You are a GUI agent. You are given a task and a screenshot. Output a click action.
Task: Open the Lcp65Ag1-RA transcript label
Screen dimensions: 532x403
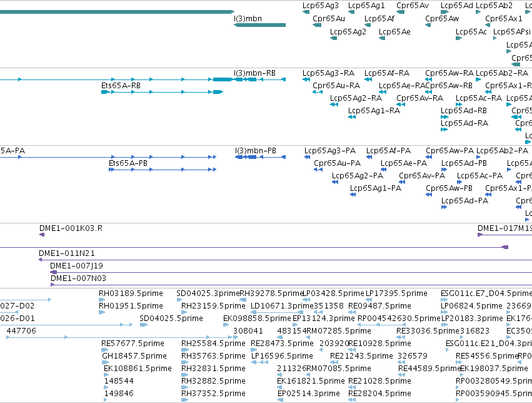374,111
